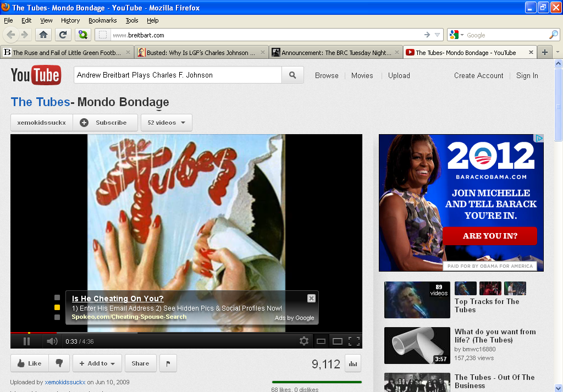This screenshot has height=392, width=563.
Task: Enter fullscreen video mode
Action: pos(354,341)
